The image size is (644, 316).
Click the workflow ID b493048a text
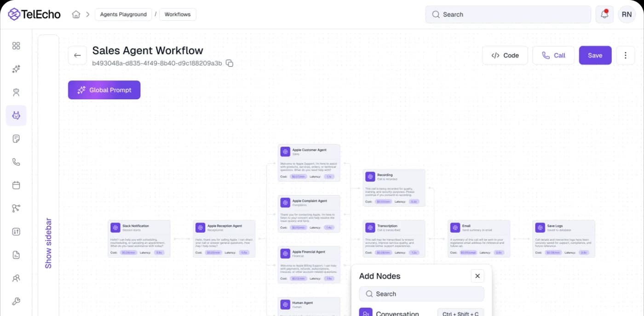(157, 63)
